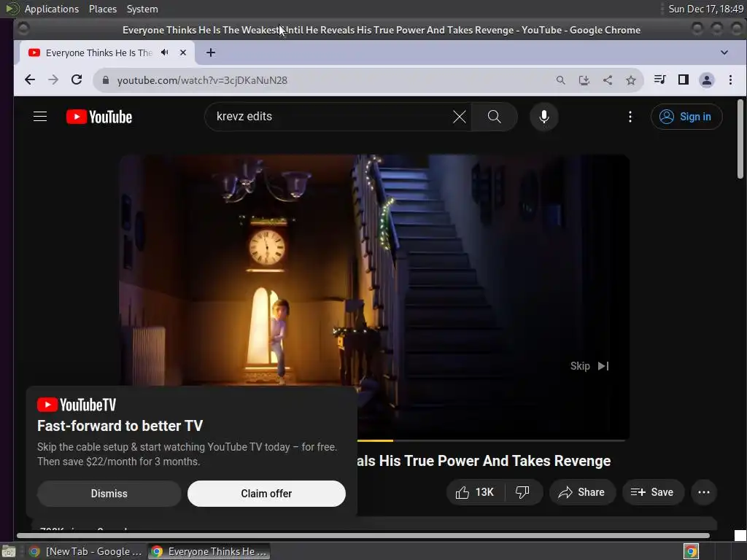
Task: Sign in to YouTube
Action: click(686, 117)
